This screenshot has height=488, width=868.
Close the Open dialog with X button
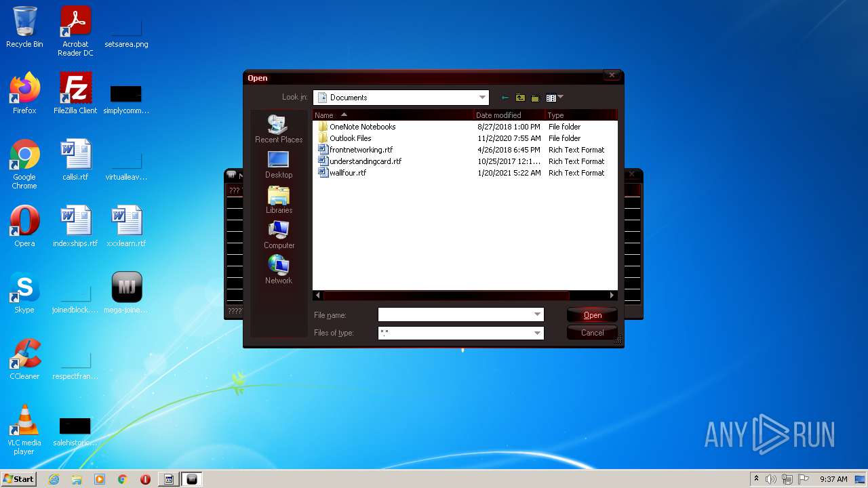click(x=612, y=76)
